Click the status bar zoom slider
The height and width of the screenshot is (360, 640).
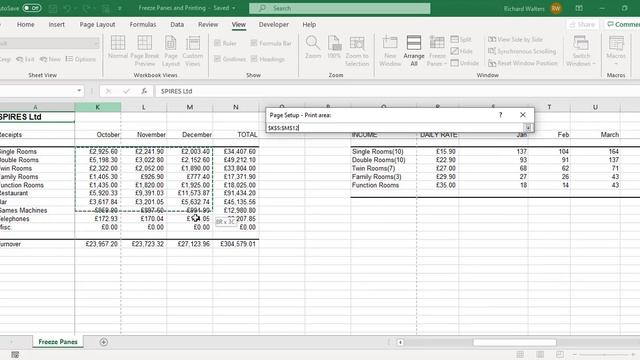click(x=604, y=354)
